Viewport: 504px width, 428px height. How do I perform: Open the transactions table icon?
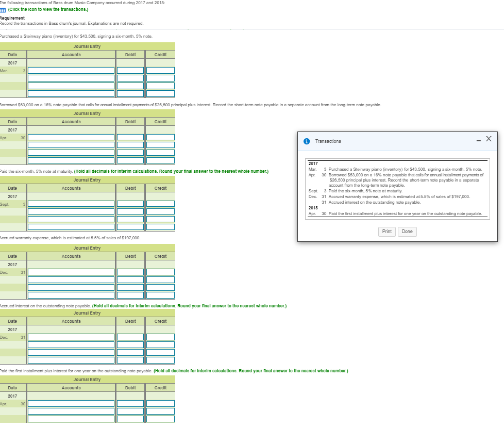pyautogui.click(x=3, y=10)
